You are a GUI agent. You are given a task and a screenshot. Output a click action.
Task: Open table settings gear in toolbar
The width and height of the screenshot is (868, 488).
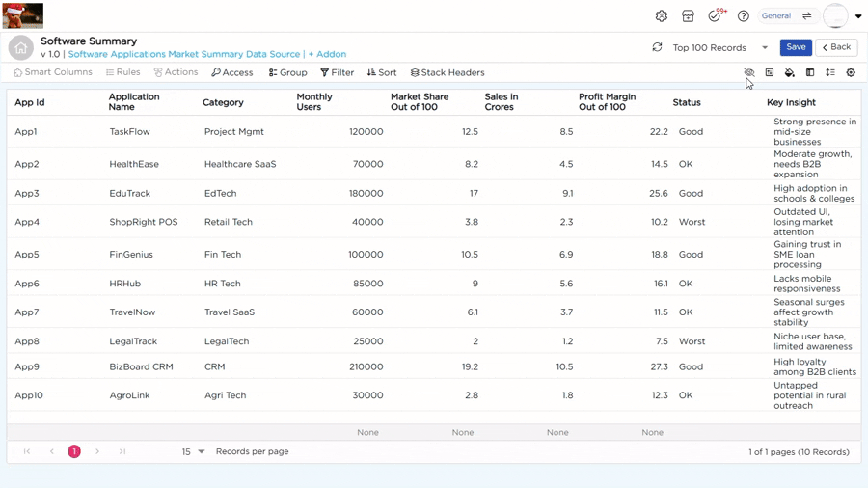point(851,73)
